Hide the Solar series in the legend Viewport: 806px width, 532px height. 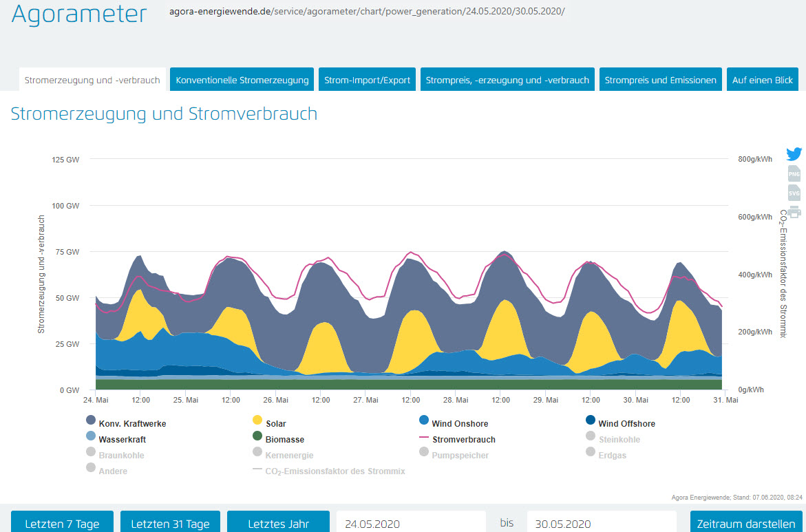[275, 423]
